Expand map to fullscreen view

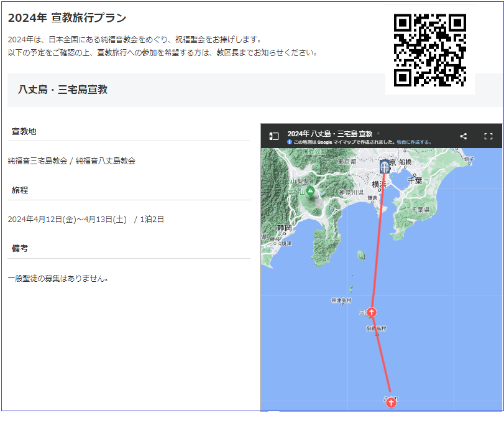tap(488, 136)
